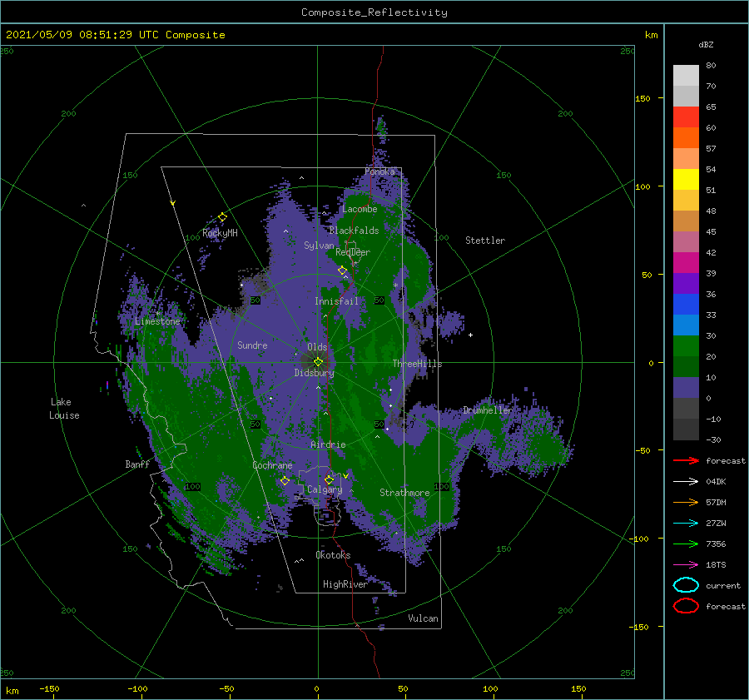Click the dBZ legend heading
Image resolution: width=749 pixels, height=700 pixels.
(x=706, y=45)
